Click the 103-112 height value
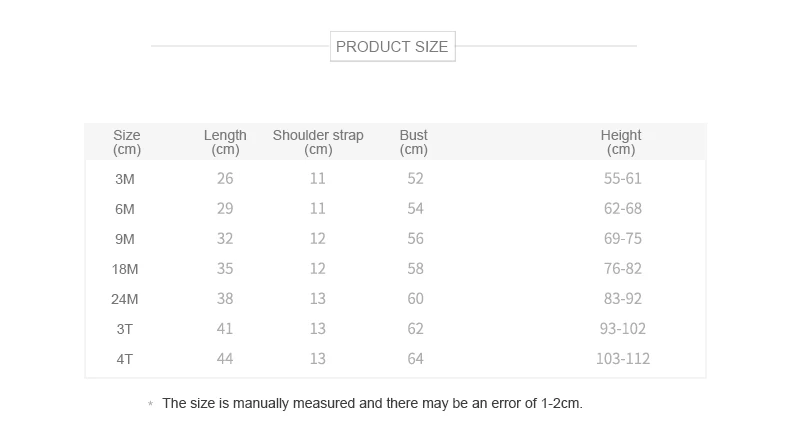 (x=622, y=359)
